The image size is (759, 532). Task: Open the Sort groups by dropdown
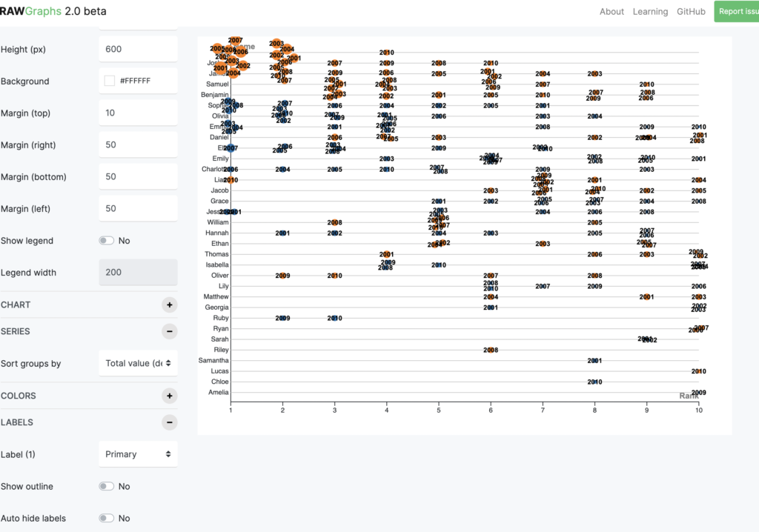coord(138,363)
